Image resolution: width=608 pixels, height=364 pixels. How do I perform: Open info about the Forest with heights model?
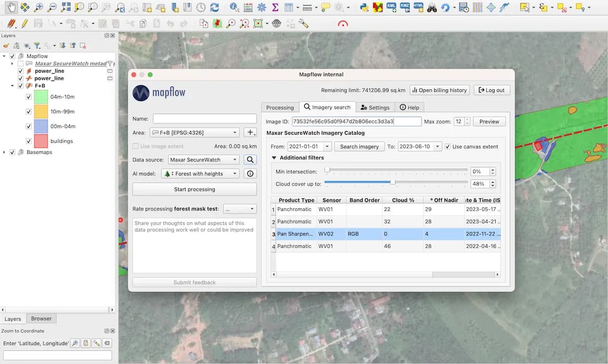coord(250,173)
